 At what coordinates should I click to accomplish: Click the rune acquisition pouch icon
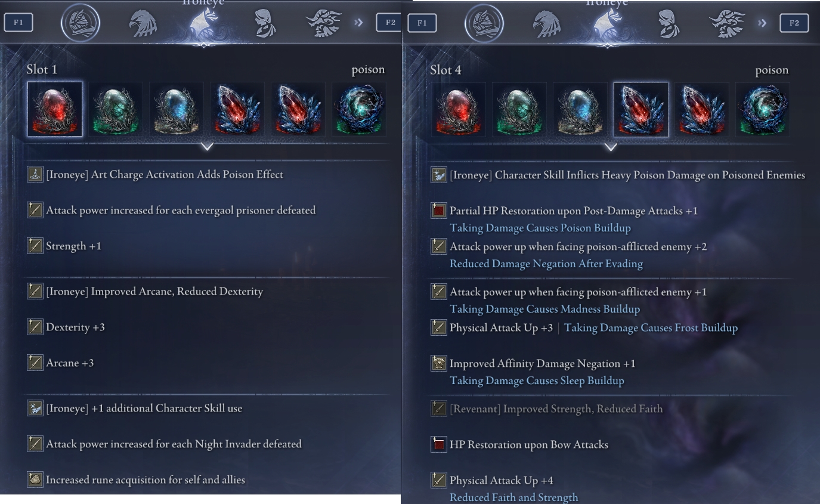pos(35,480)
